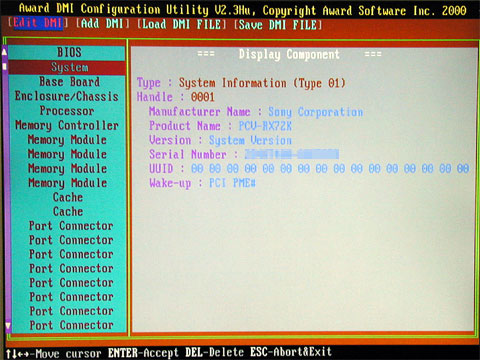This screenshot has height=360, width=480.
Task: Click the UUID label
Action: point(161,169)
